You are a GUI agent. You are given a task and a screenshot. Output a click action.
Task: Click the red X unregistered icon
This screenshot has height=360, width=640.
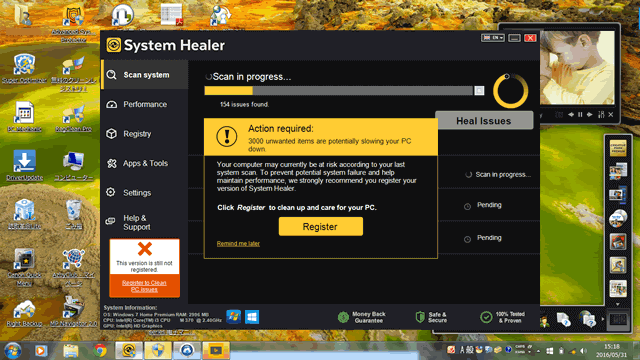coord(144,249)
